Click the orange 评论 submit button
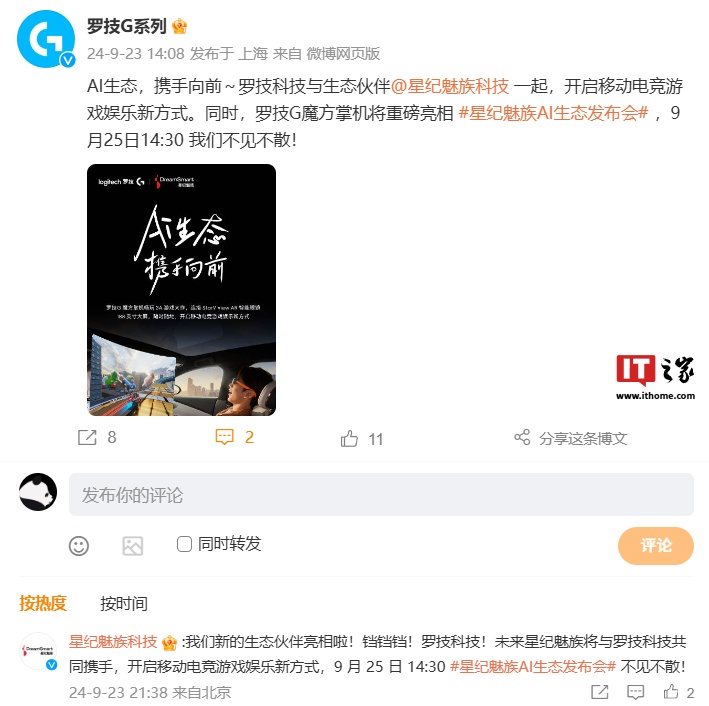The width and height of the screenshot is (709, 706). click(656, 545)
